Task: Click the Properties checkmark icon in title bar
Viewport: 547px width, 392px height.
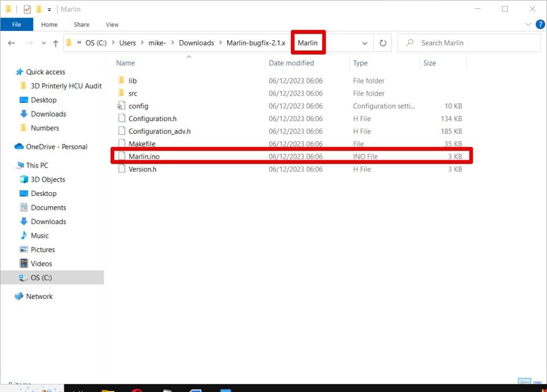Action: pos(27,9)
